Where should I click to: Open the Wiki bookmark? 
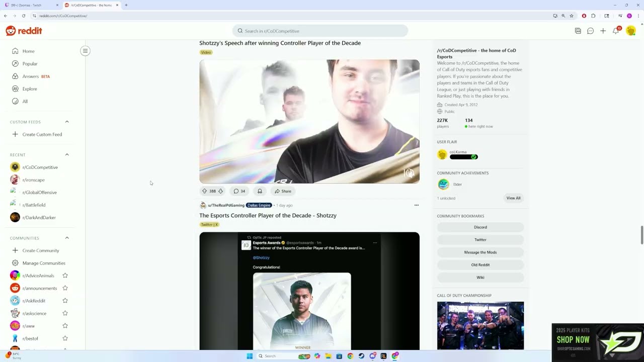pos(480,278)
